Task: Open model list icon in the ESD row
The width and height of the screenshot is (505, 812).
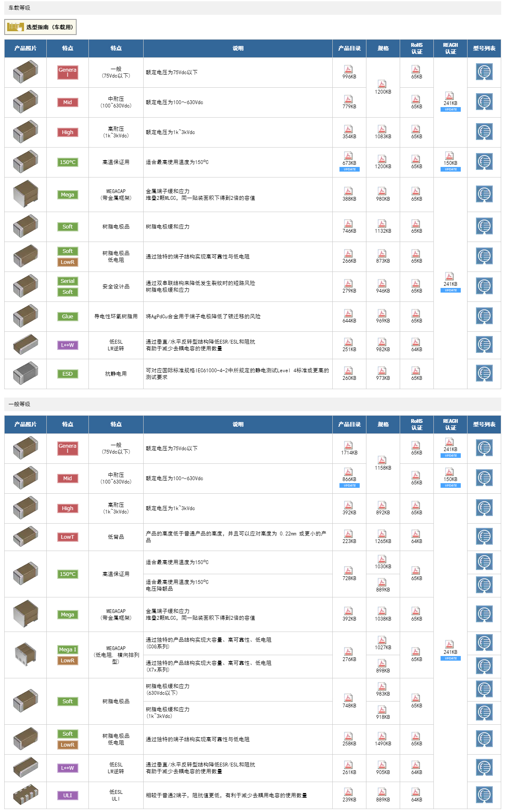Action: pyautogui.click(x=484, y=374)
